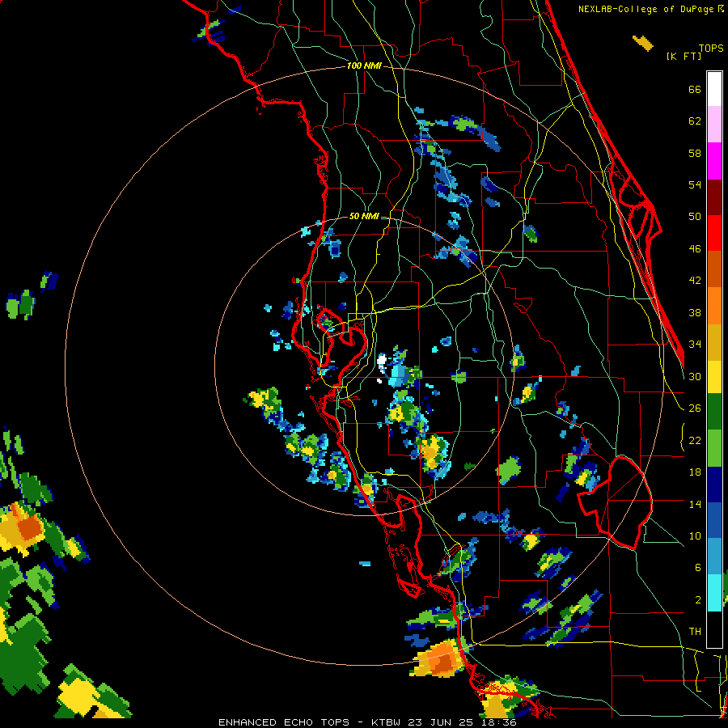
Task: Click the 54 value in the legend
Action: 695,184
